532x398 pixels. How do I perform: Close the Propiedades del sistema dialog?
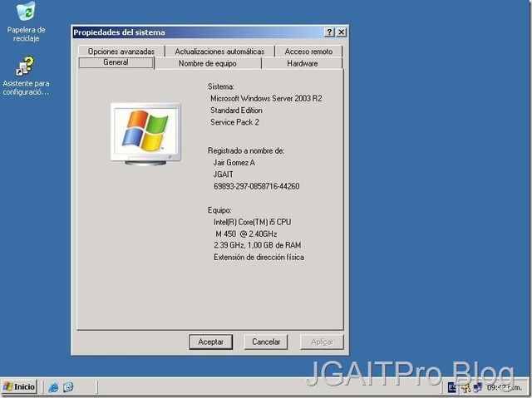tap(342, 32)
